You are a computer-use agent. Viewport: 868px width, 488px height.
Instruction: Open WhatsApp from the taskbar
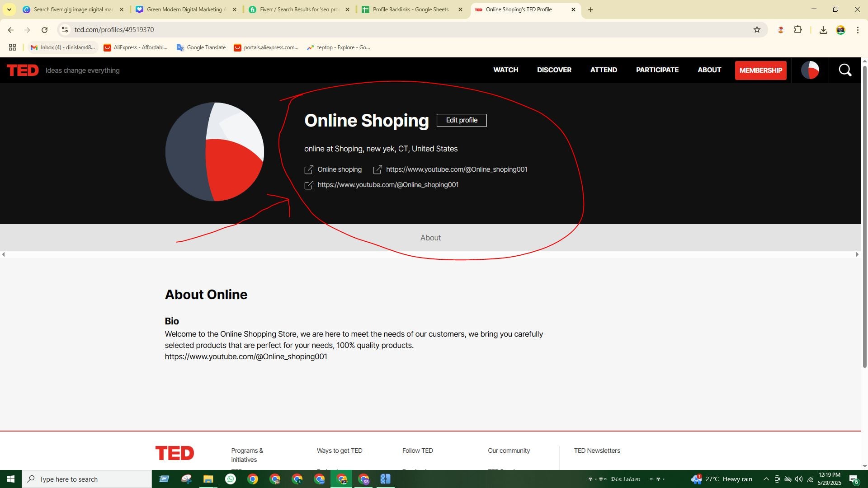pyautogui.click(x=231, y=479)
